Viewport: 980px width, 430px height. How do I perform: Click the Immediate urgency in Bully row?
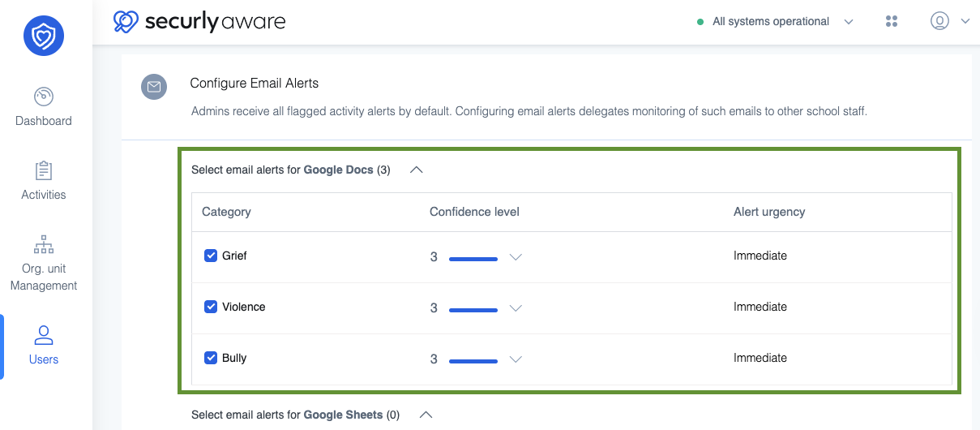click(760, 358)
